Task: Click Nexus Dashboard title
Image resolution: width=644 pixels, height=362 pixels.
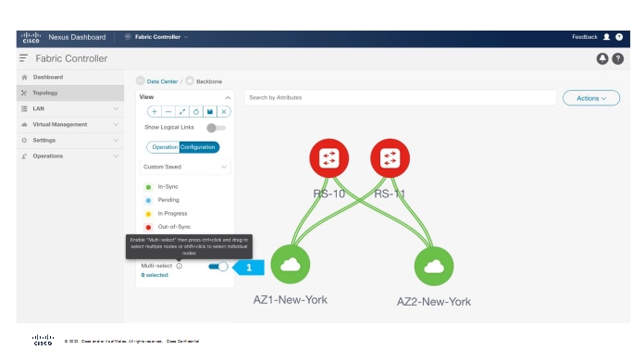Action: click(77, 37)
